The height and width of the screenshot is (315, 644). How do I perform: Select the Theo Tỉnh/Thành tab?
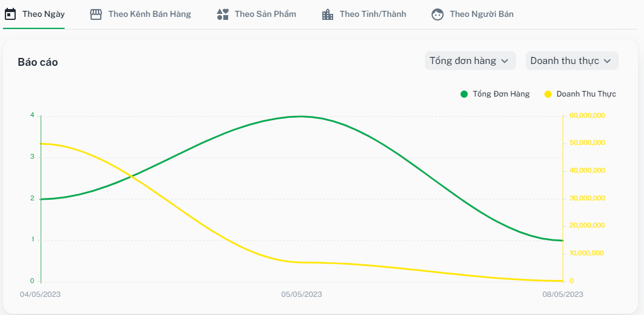click(x=372, y=14)
